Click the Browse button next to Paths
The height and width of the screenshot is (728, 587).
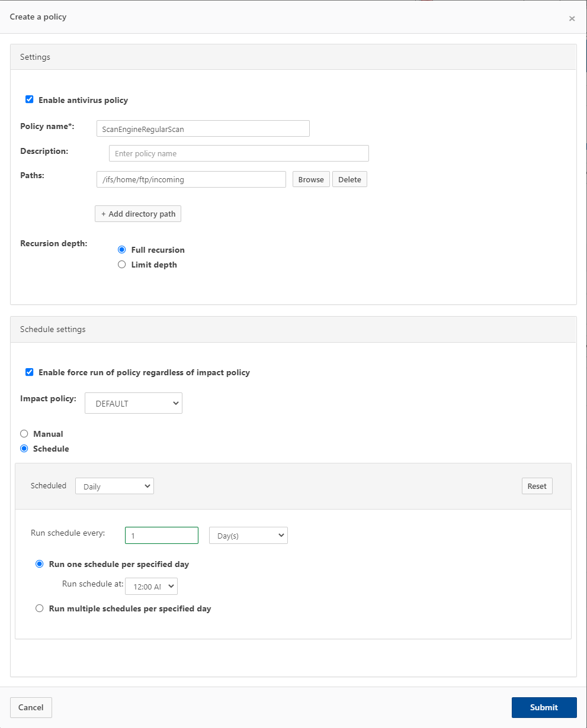point(310,179)
